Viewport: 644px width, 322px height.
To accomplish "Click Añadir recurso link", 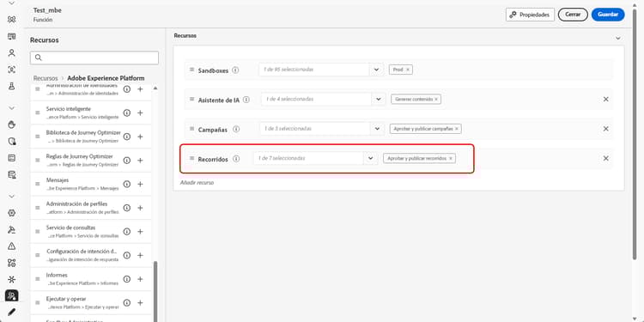I will [x=197, y=183].
